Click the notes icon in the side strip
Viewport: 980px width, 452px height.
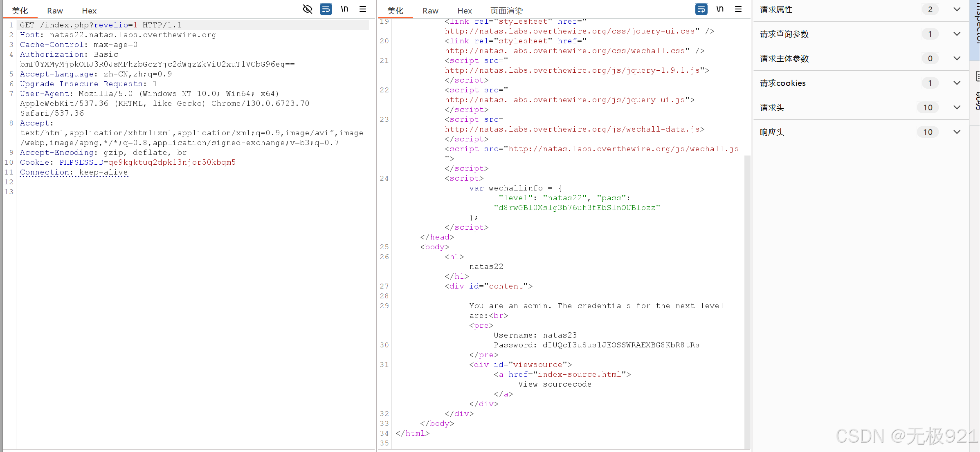[x=977, y=76]
